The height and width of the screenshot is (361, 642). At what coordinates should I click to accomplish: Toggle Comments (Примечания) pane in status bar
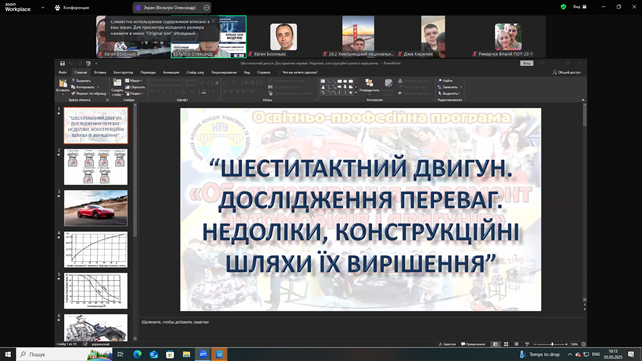coord(473,344)
